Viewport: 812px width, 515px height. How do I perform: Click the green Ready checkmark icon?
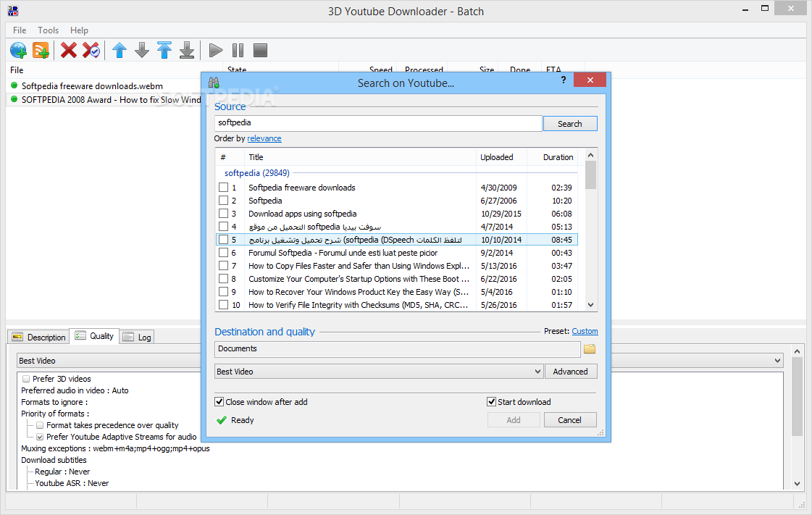pyautogui.click(x=222, y=420)
